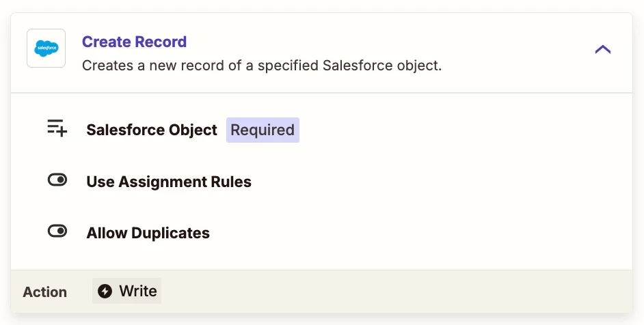Click the Action label in footer
The width and height of the screenshot is (644, 325).
coord(44,292)
